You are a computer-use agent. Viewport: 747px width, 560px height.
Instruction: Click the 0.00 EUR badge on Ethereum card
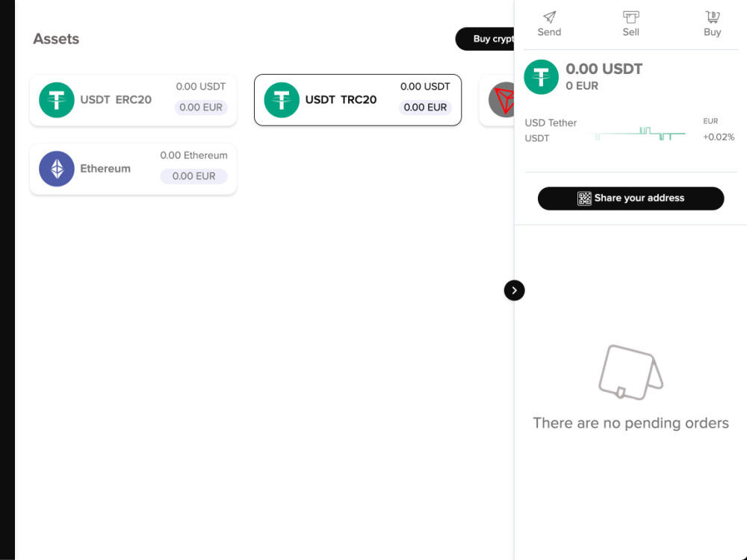pyautogui.click(x=193, y=176)
